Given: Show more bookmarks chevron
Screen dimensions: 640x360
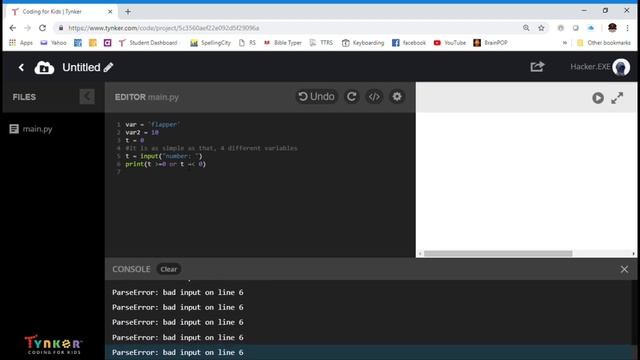Looking at the screenshot, I should coord(565,42).
